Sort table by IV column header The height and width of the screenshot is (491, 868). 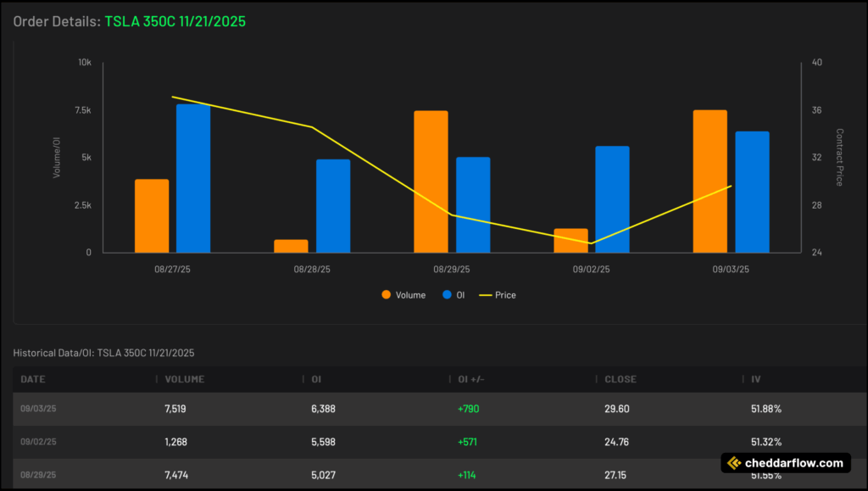coord(755,379)
